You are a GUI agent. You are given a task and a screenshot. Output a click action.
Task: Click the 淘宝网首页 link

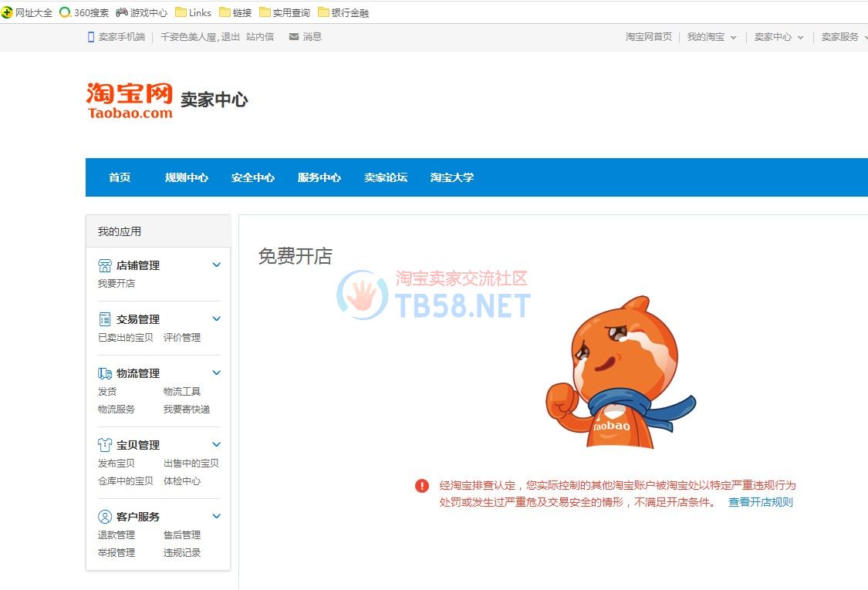649,37
